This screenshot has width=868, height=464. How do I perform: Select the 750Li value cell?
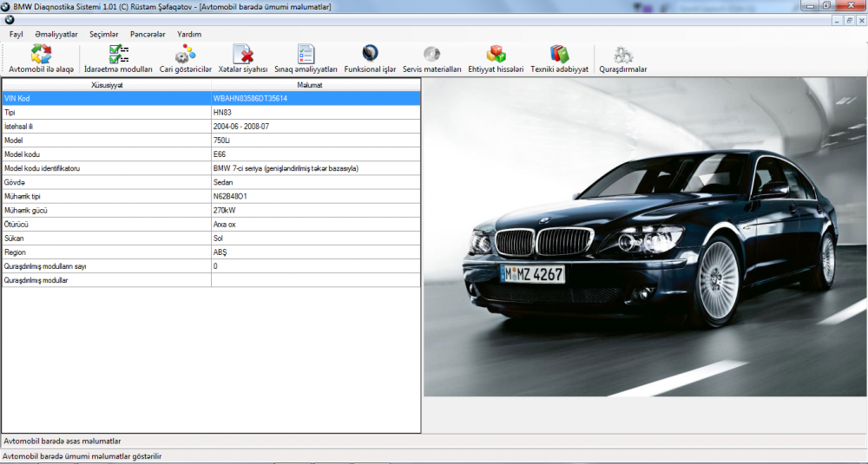point(316,141)
